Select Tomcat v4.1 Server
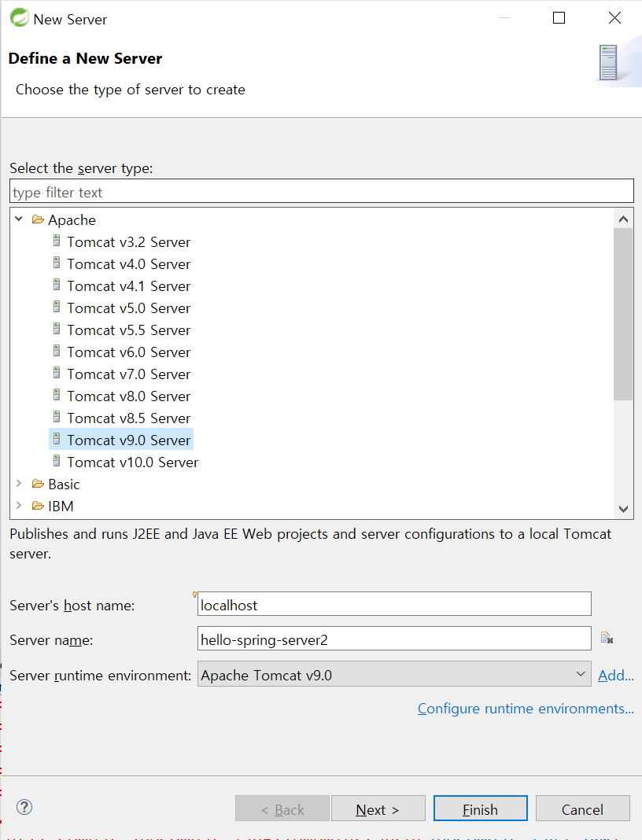The image size is (642, 840). click(128, 286)
